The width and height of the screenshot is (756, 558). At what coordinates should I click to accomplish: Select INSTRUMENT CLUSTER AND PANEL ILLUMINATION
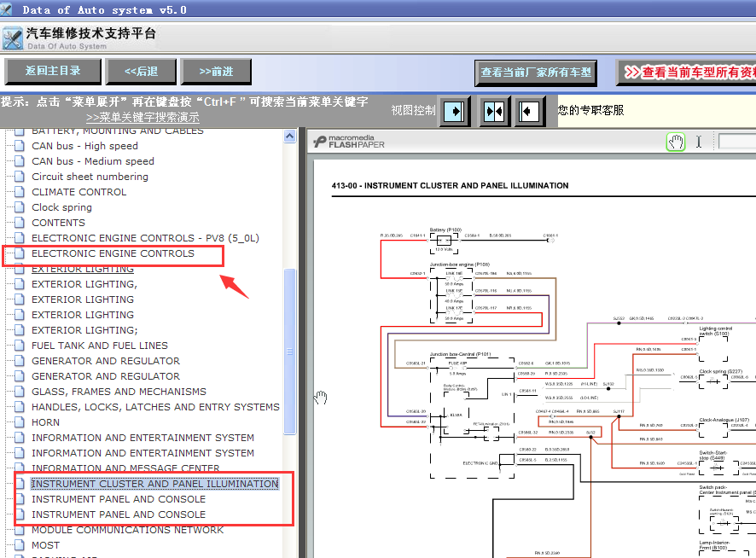[155, 484]
